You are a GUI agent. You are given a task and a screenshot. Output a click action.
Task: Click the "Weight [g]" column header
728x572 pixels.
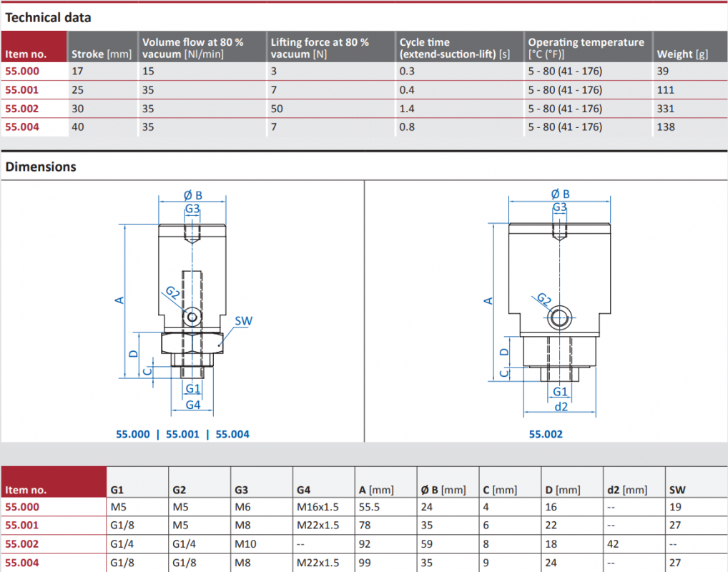click(682, 54)
